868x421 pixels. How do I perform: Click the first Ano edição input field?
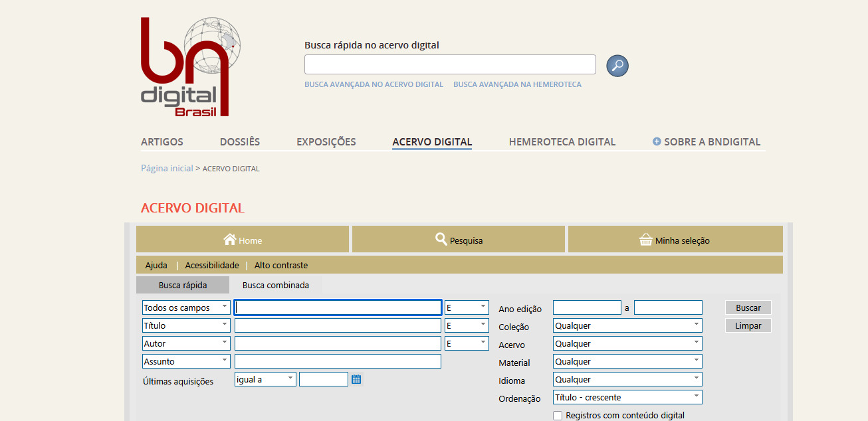coord(587,307)
